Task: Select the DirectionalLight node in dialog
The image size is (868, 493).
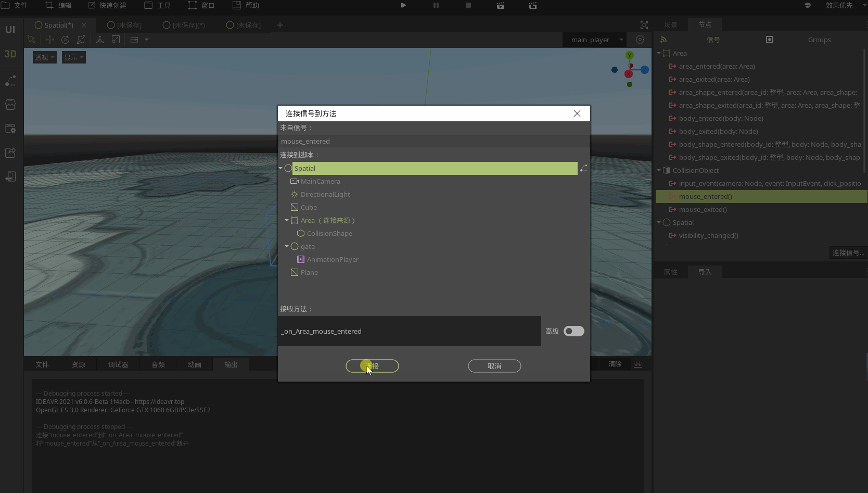Action: pos(325,194)
